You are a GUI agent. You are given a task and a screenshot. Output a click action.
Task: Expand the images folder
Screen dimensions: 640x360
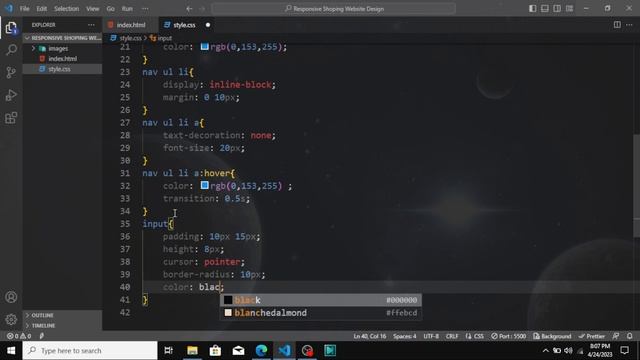tap(58, 49)
